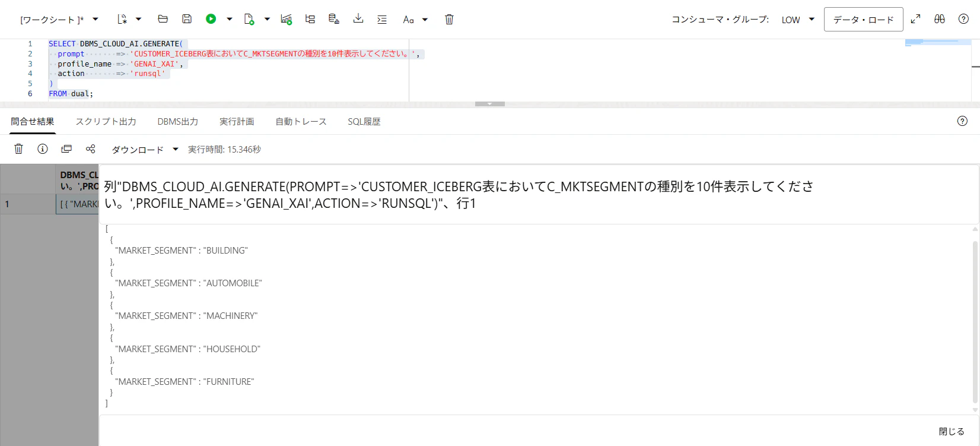The image size is (980, 446).
Task: Click the 実行時間: 15.346秒 status text
Action: (224, 150)
